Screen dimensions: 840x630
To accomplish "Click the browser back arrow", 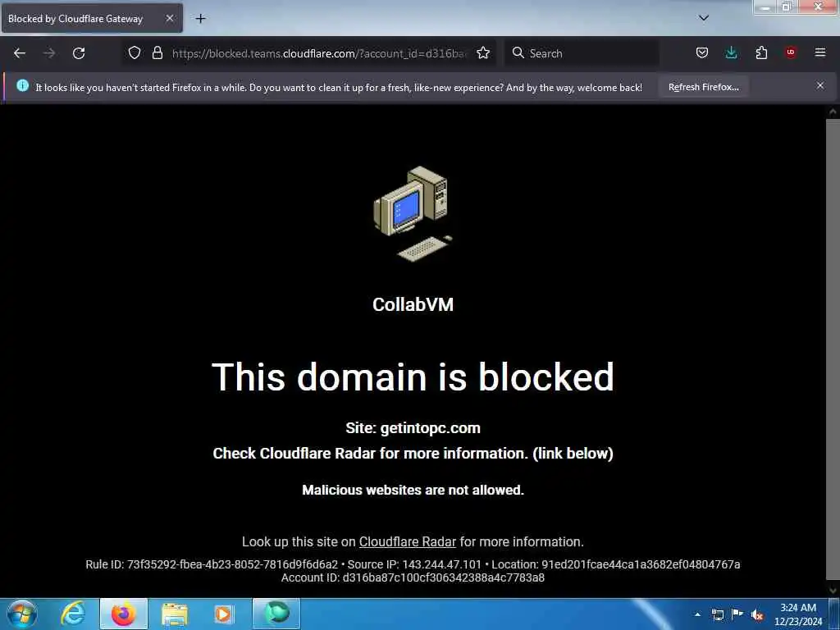I will coord(20,53).
